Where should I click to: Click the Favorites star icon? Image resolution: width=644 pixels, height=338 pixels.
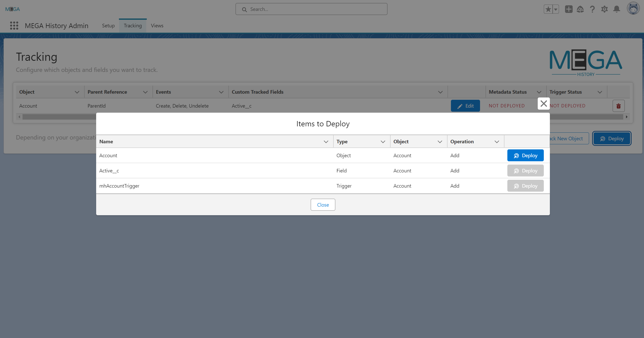[548, 9]
